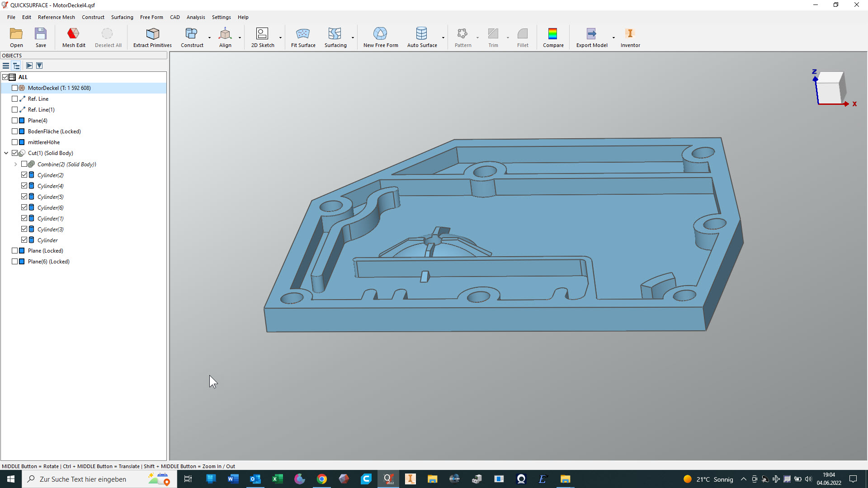Image resolution: width=868 pixels, height=488 pixels.
Task: Expand the Combine(2) Solid Body node
Action: click(16, 164)
